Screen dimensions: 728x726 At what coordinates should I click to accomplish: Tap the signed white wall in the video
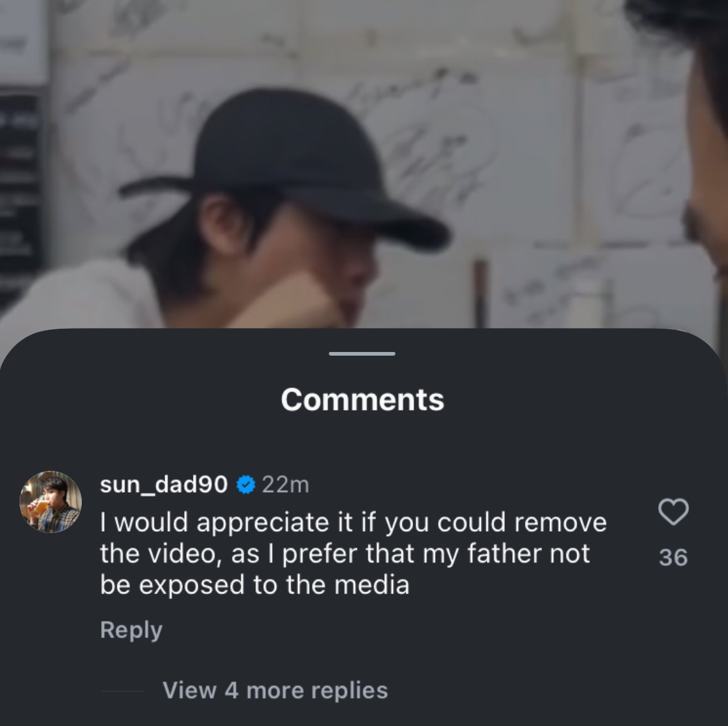(x=503, y=126)
